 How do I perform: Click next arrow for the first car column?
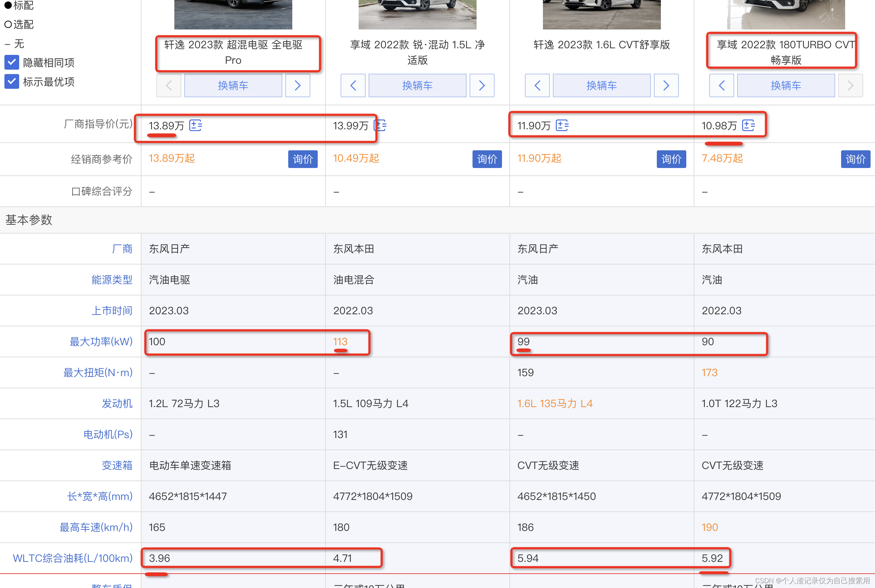tap(297, 85)
